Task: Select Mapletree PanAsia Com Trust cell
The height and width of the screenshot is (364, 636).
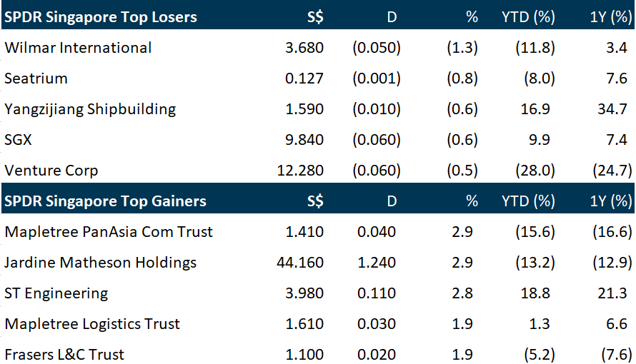Action: click(x=109, y=232)
